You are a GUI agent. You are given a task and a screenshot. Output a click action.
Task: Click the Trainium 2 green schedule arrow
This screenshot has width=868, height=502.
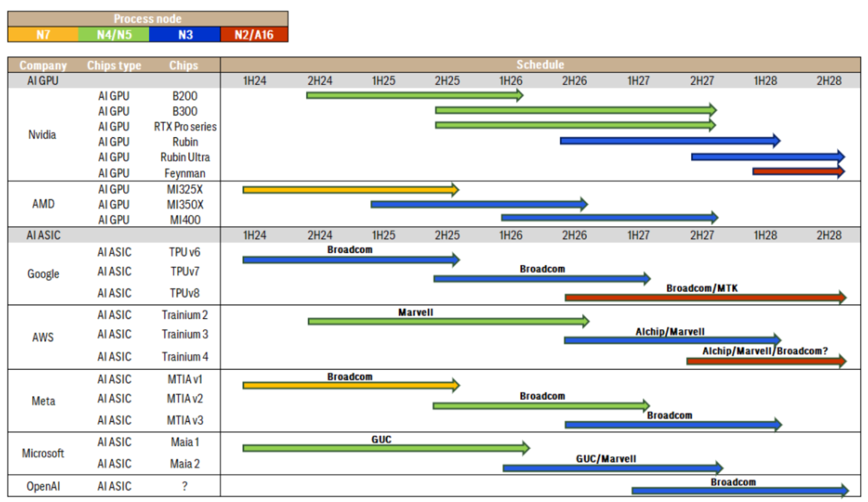pyautogui.click(x=449, y=321)
